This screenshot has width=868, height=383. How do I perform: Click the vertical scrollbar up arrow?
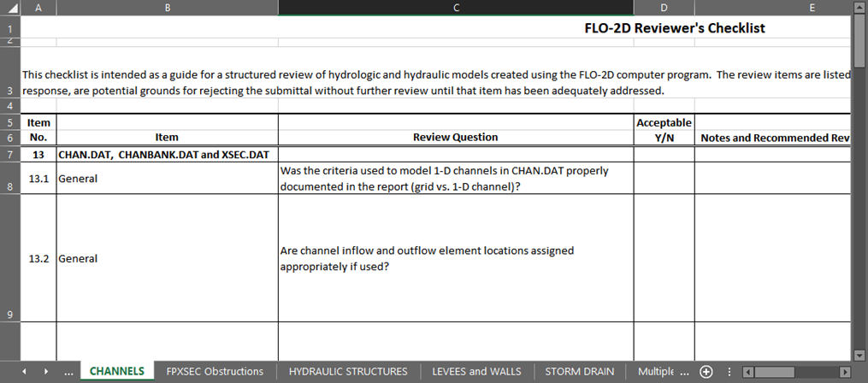click(859, 7)
